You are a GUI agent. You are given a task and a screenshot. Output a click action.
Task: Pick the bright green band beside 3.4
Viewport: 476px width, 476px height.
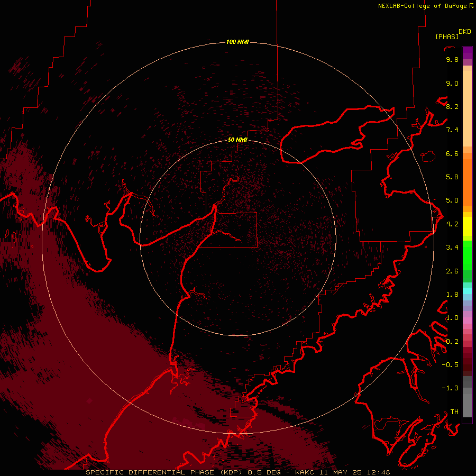[467, 255]
